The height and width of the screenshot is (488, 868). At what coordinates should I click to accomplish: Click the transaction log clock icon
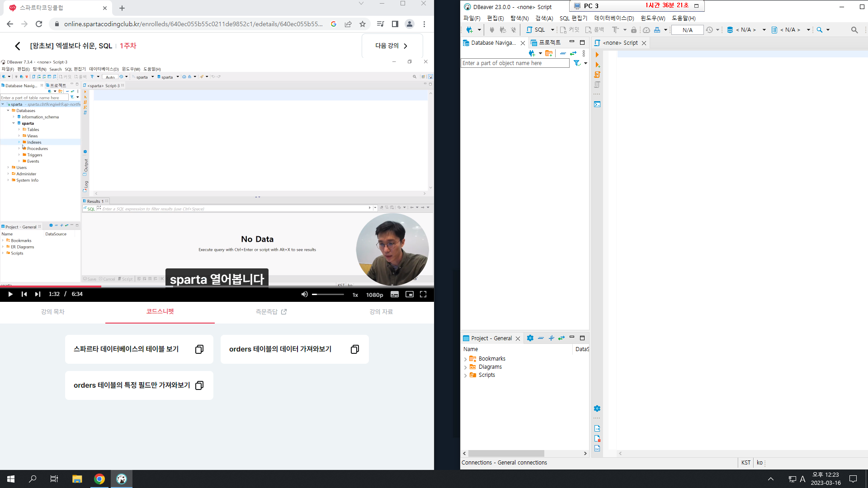709,30
